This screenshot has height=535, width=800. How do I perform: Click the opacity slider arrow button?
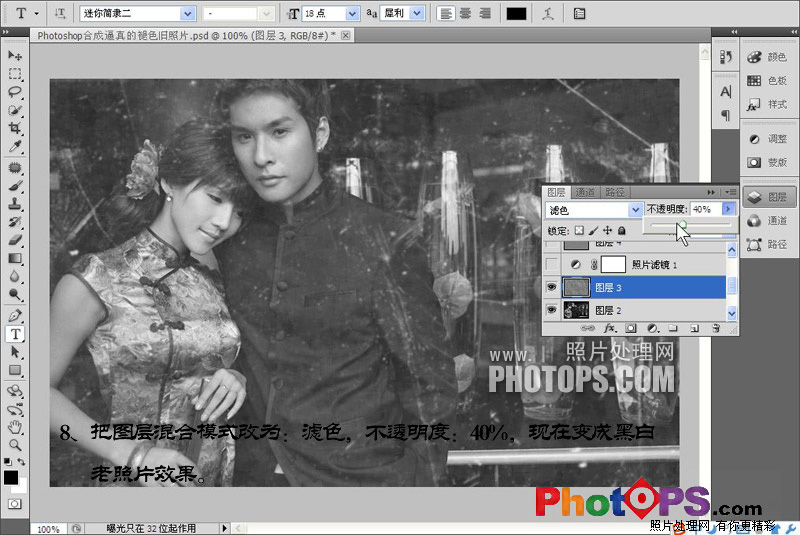729,209
